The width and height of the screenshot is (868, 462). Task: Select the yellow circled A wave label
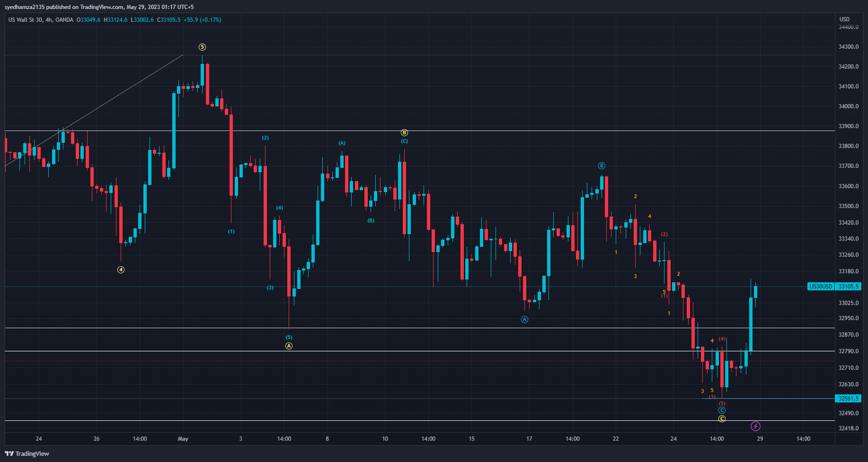289,346
